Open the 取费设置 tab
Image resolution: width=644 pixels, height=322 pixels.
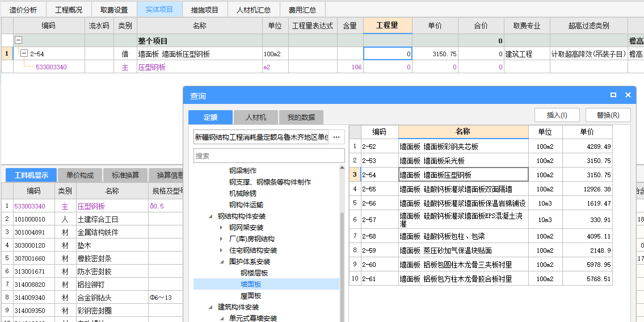click(x=114, y=10)
